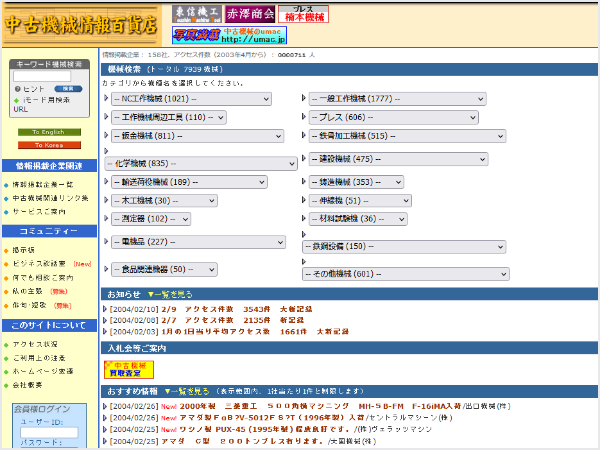The height and width of the screenshot is (450, 600).
Task: Open 私の主張 link
Action: tap(28, 292)
